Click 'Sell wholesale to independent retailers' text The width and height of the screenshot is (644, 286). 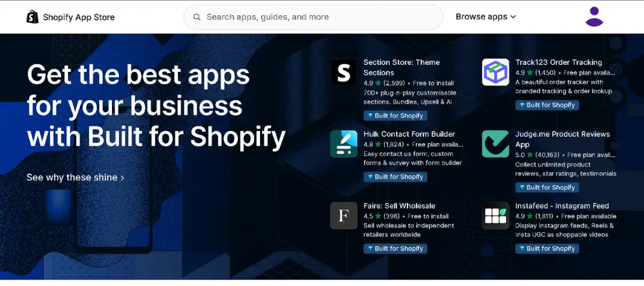tap(409, 230)
